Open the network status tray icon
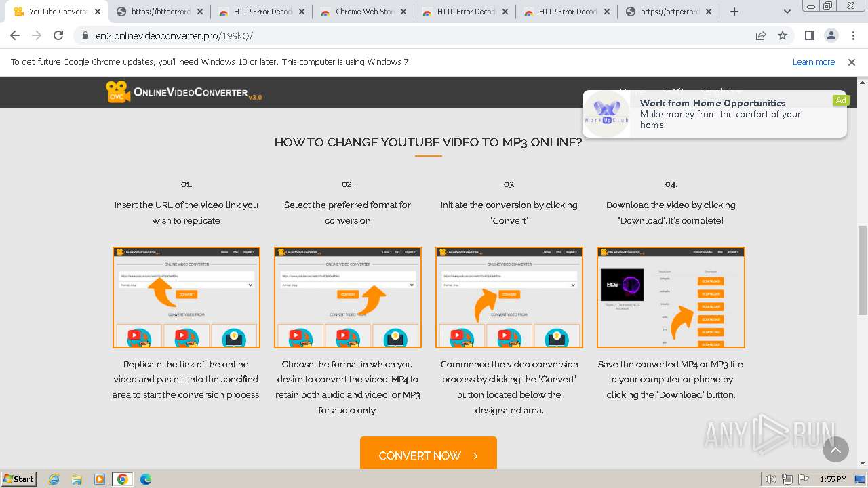This screenshot has width=868, height=488. tap(786, 479)
